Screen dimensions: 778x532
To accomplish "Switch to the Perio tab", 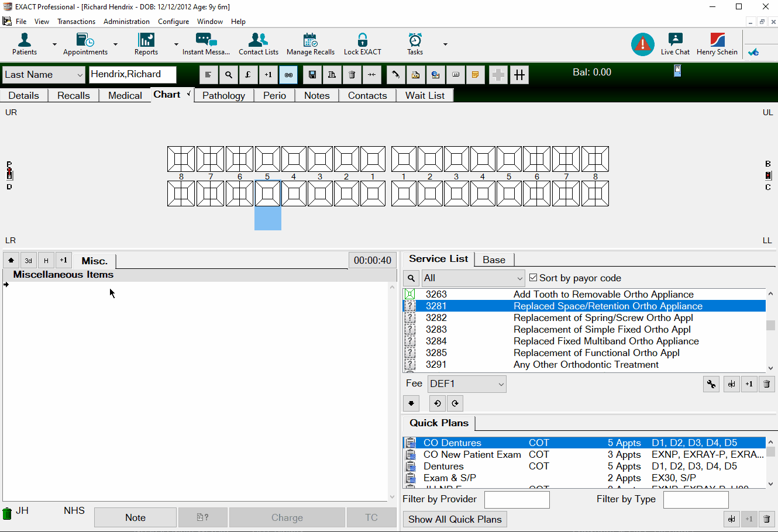I will (274, 95).
